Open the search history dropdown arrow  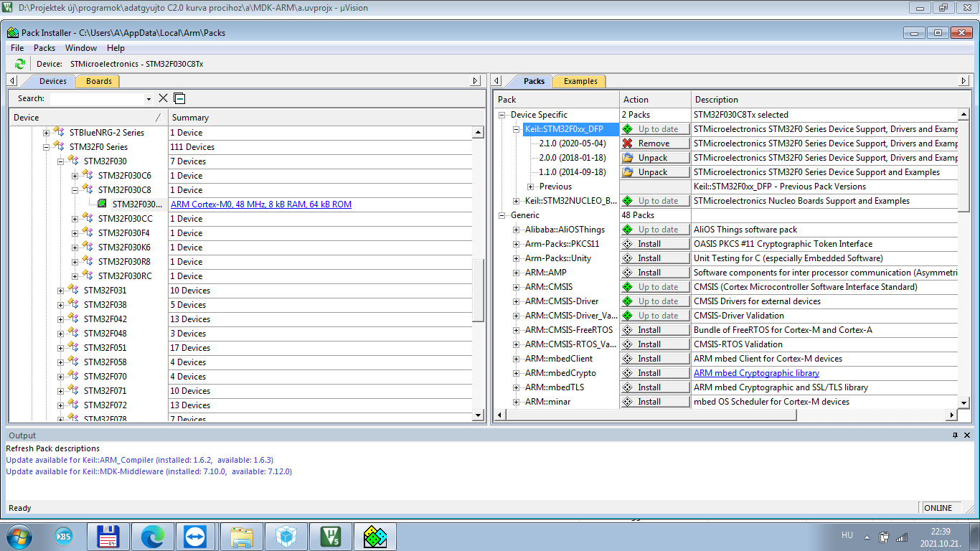pyautogui.click(x=149, y=99)
